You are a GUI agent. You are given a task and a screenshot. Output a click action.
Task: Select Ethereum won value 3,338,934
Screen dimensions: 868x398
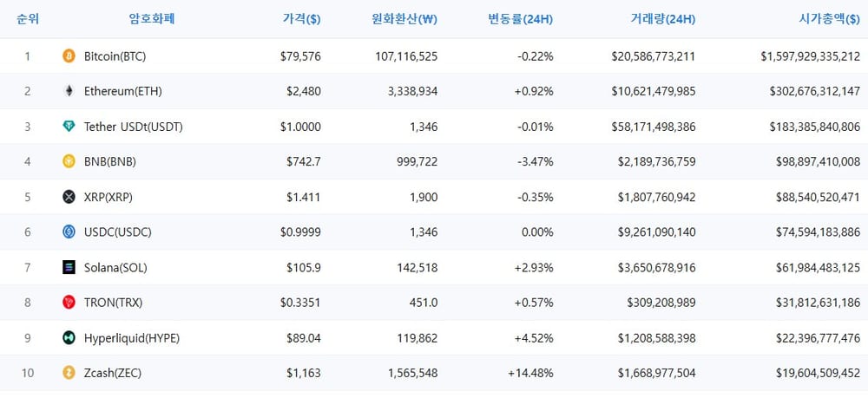point(413,92)
